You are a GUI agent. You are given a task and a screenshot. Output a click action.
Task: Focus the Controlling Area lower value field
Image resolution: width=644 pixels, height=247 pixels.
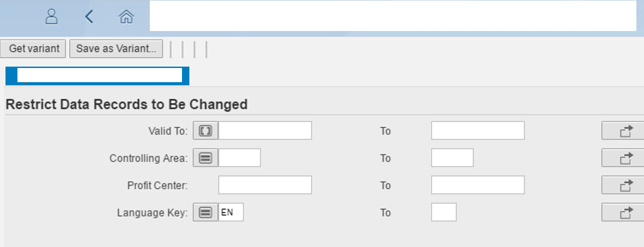tap(239, 158)
